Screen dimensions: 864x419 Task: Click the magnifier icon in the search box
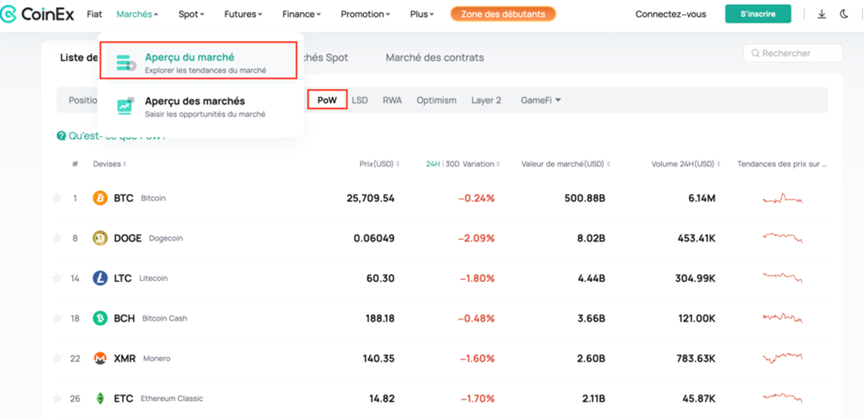755,53
